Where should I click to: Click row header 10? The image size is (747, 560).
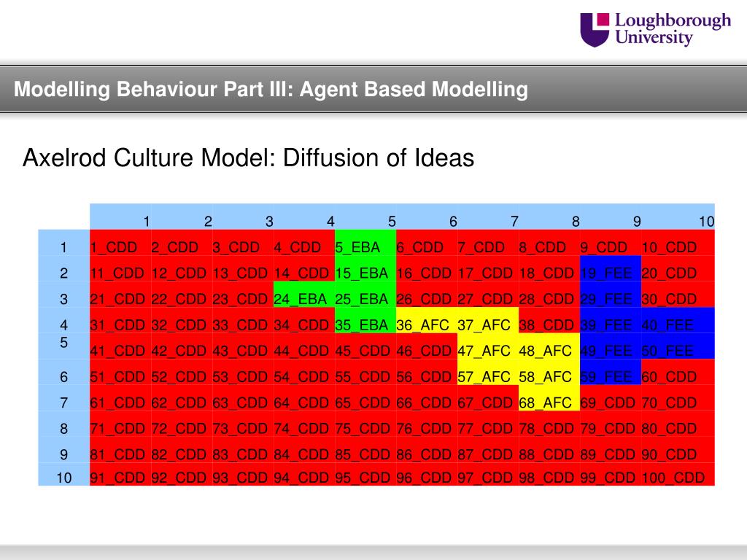64,474
